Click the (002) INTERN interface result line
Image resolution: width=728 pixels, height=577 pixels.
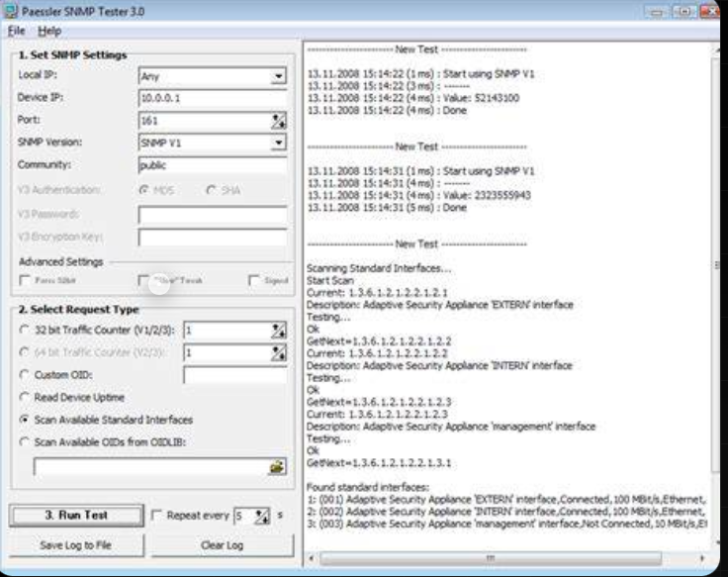[506, 512]
